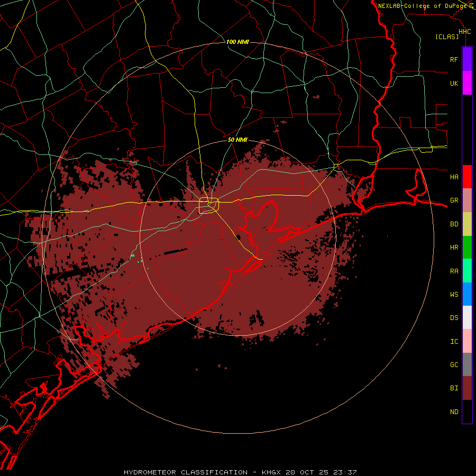Click the WS blue legend swatch
Image resolution: width=476 pixels, height=476 pixels.
(467, 294)
